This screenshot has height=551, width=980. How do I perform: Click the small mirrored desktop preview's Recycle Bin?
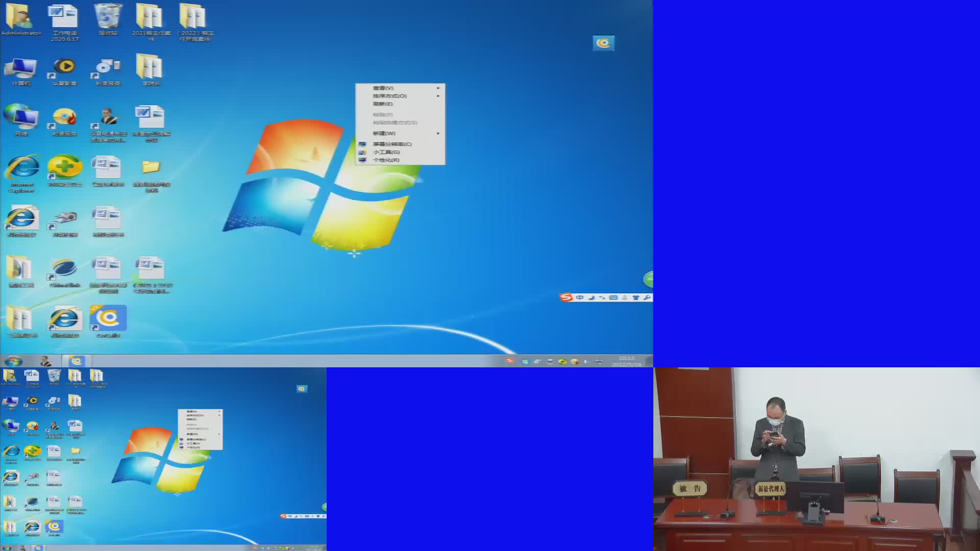[x=54, y=378]
